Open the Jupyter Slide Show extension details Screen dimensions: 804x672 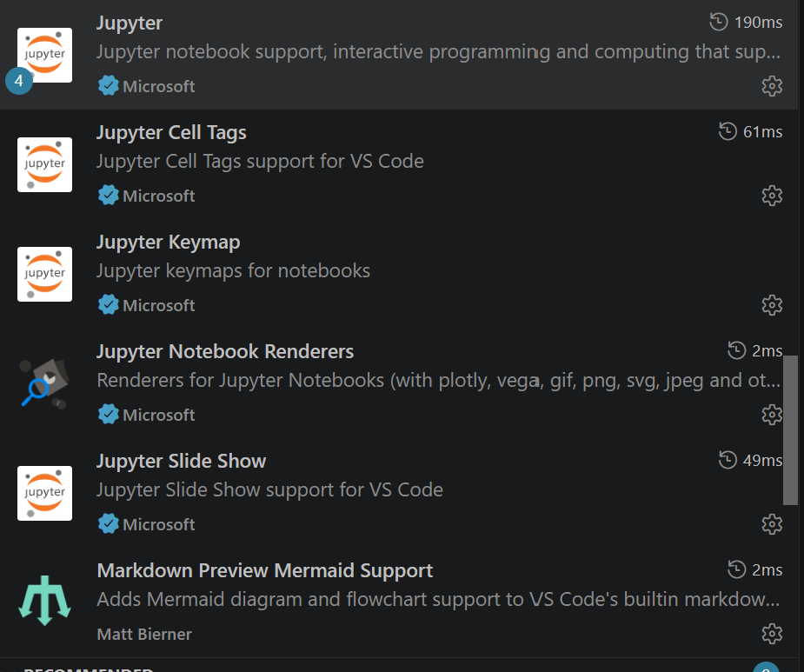[399, 493]
